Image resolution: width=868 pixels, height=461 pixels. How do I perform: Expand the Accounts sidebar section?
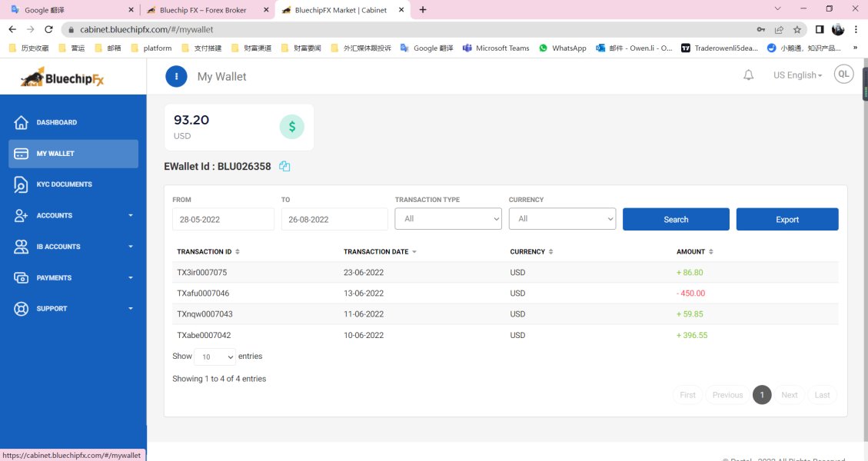pyautogui.click(x=73, y=216)
